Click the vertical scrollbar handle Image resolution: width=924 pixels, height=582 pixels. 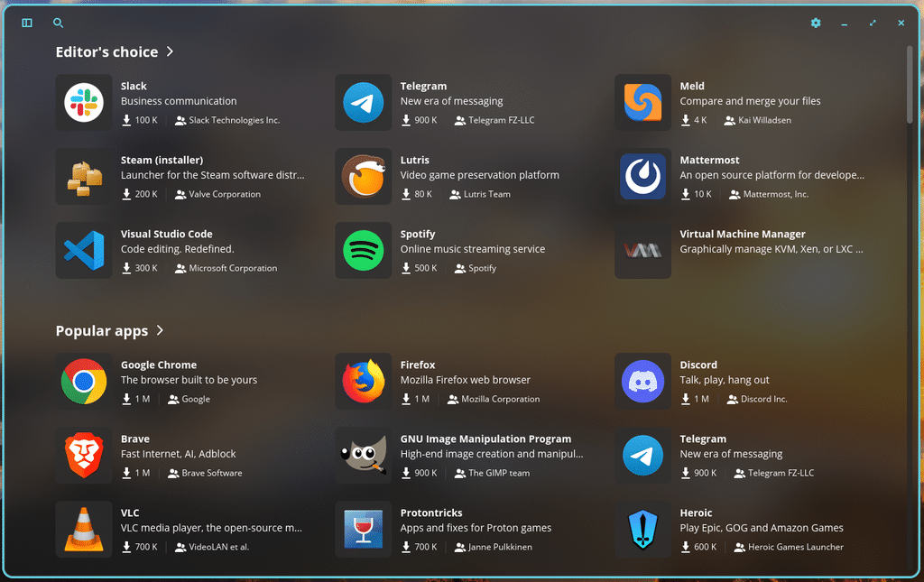coord(910,86)
